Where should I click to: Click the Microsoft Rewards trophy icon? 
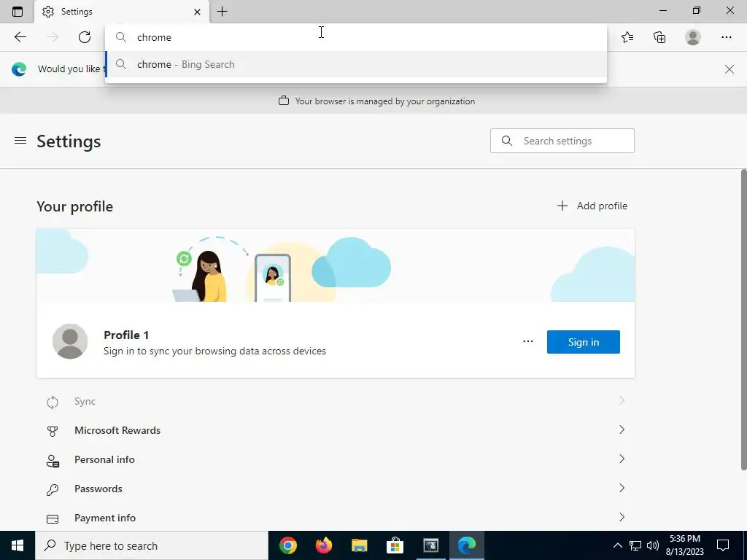pyautogui.click(x=53, y=432)
